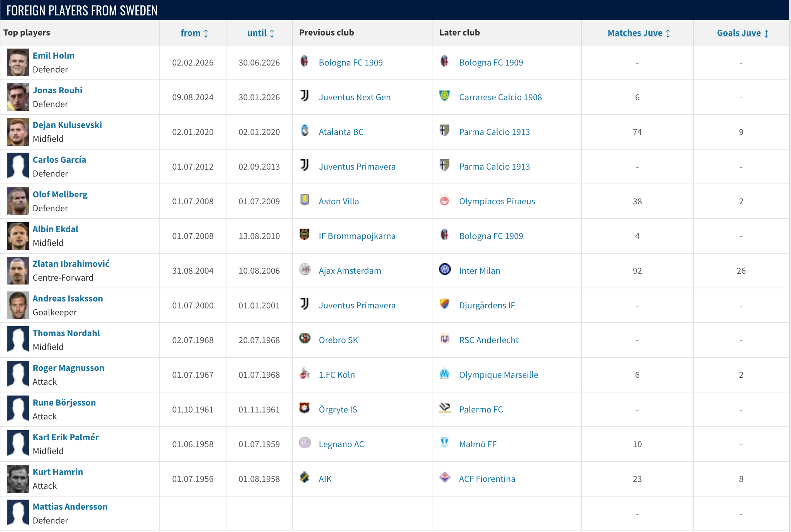Click the Aston Villa crest icon
The image size is (791, 532).
[304, 200]
